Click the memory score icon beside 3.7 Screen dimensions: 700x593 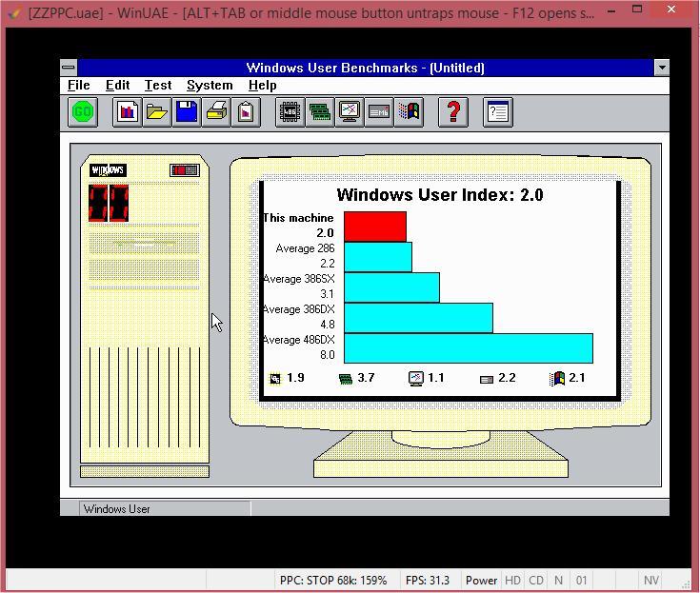[346, 379]
